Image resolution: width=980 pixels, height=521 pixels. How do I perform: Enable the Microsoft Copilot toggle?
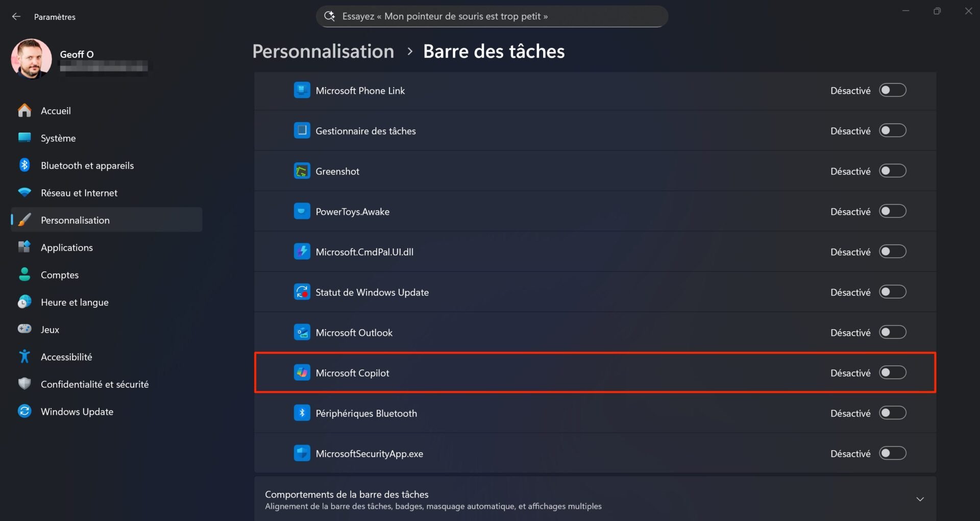pyautogui.click(x=892, y=373)
